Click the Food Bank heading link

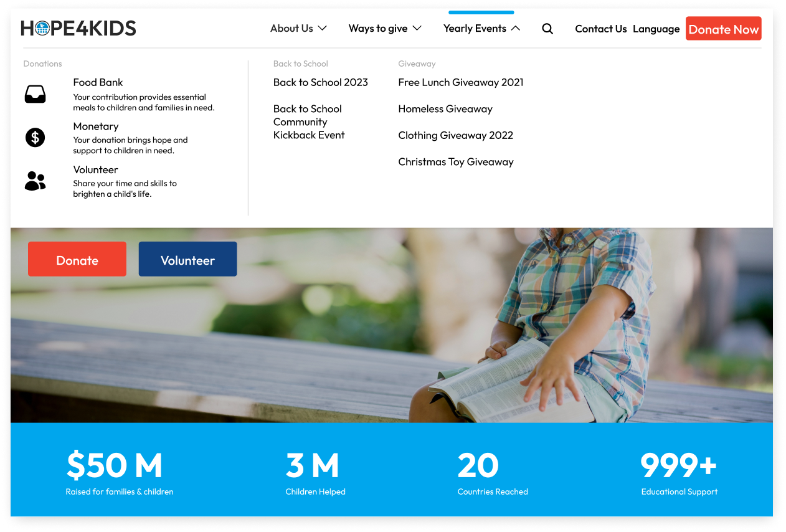click(x=98, y=82)
